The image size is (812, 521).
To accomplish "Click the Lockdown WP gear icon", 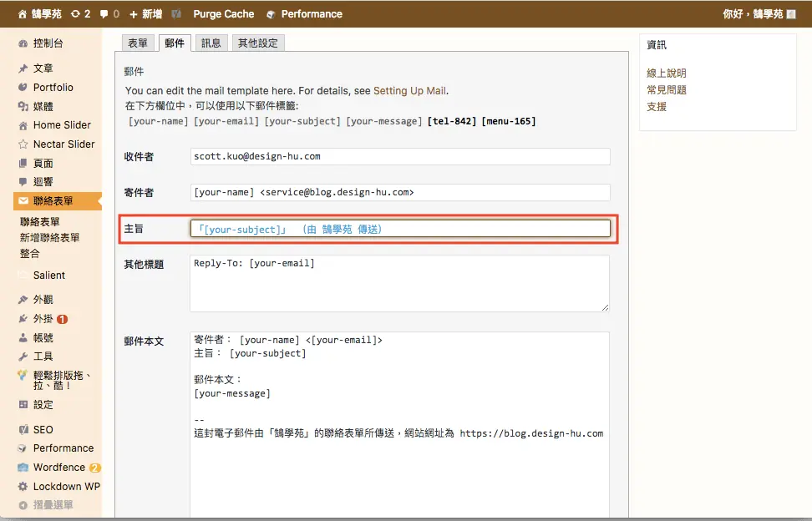I will (x=23, y=486).
